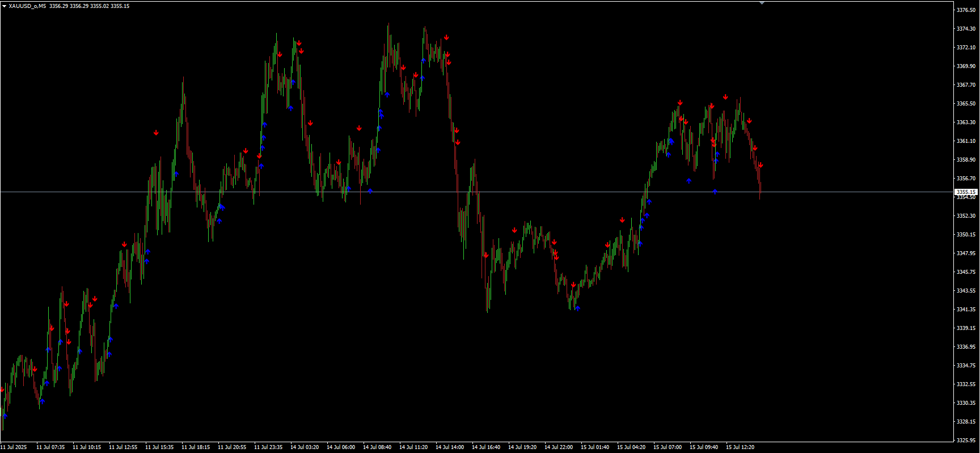The width and height of the screenshot is (980, 453).
Task: Select the rightmost blue arrow sitting on the bid line
Action: [715, 192]
